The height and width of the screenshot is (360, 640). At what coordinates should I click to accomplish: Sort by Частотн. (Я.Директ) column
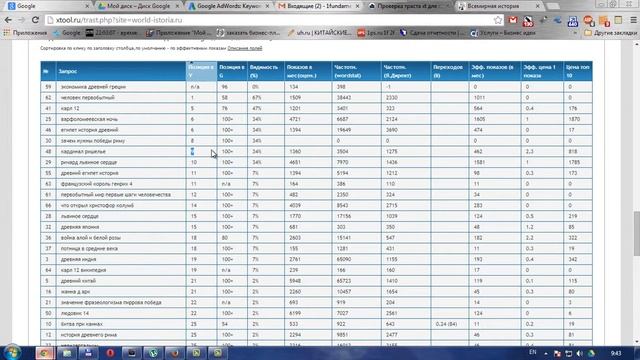406,71
